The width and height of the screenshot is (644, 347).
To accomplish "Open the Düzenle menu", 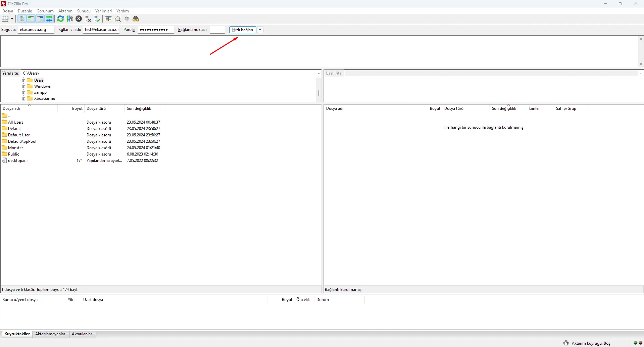I will click(25, 11).
